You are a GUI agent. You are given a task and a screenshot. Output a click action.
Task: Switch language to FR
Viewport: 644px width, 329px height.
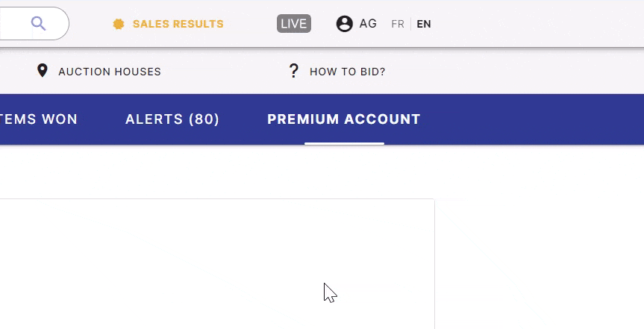coord(398,24)
